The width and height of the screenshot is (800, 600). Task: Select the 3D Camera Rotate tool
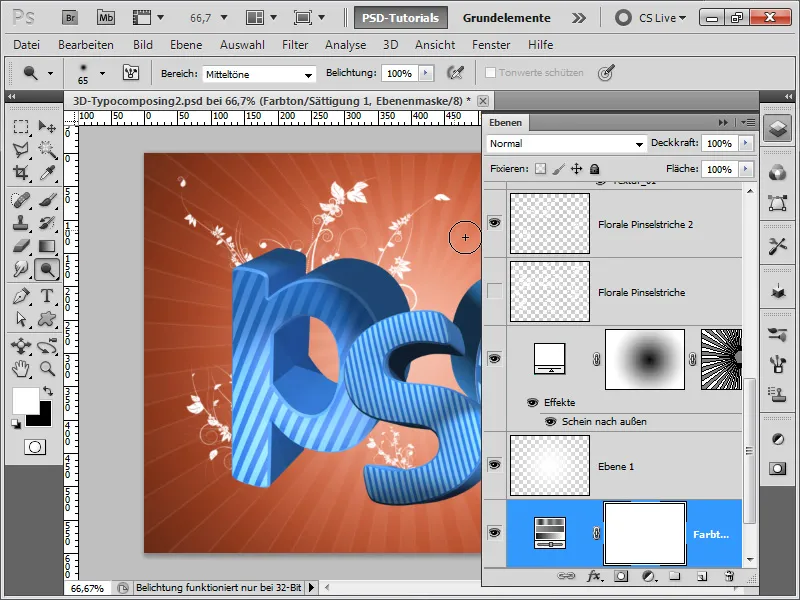coord(47,346)
